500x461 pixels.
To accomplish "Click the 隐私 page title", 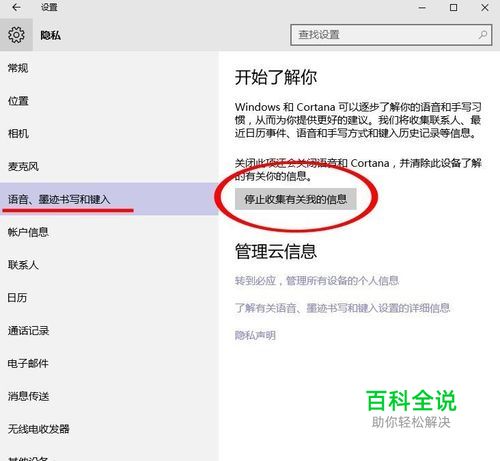I will (x=51, y=35).
